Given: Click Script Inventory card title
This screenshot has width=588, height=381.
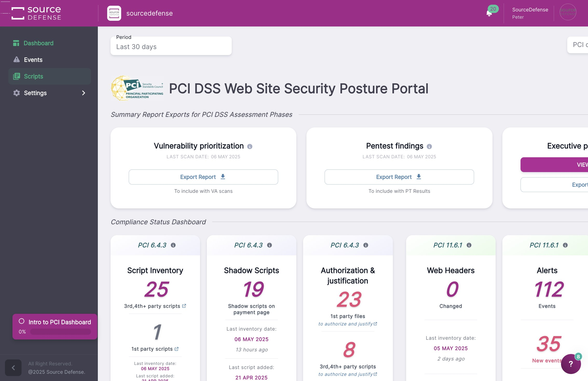Looking at the screenshot, I should coord(155,270).
